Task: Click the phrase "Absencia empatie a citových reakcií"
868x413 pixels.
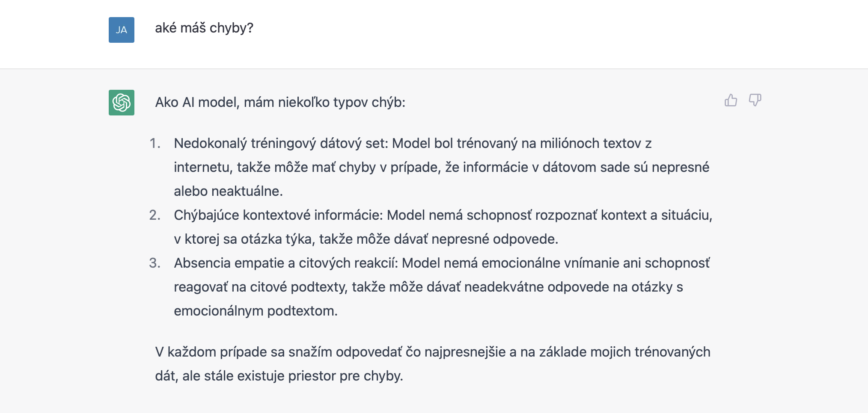Action: pos(285,263)
